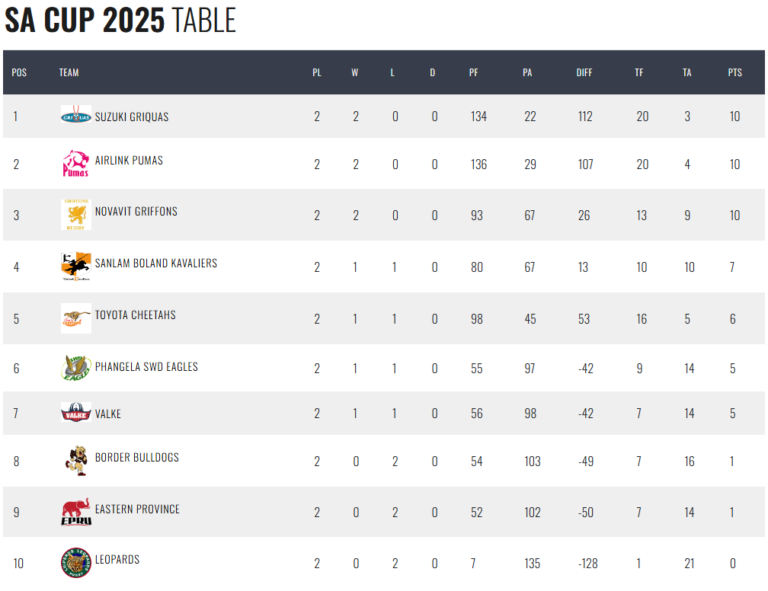Open the Toyota Cheetahs team link
The width and height of the screenshot is (768, 591).
pos(135,315)
